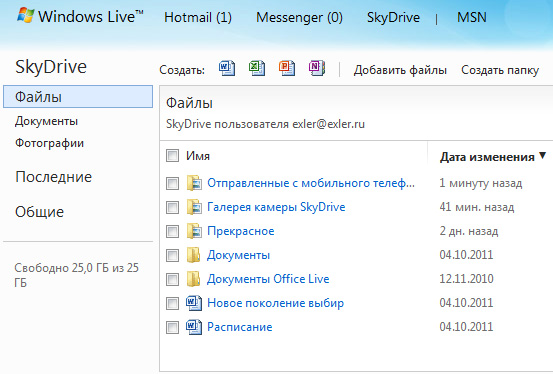Tick the select-all checkbox beside Имя
Image resolution: width=553 pixels, height=374 pixels.
172,156
